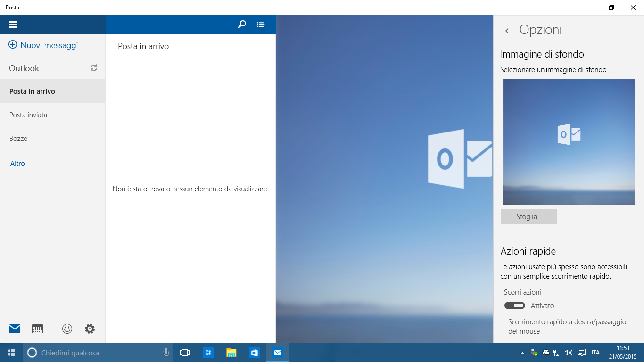Click the Posta in arrivo list header
The width and height of the screenshot is (644, 362).
tap(143, 46)
